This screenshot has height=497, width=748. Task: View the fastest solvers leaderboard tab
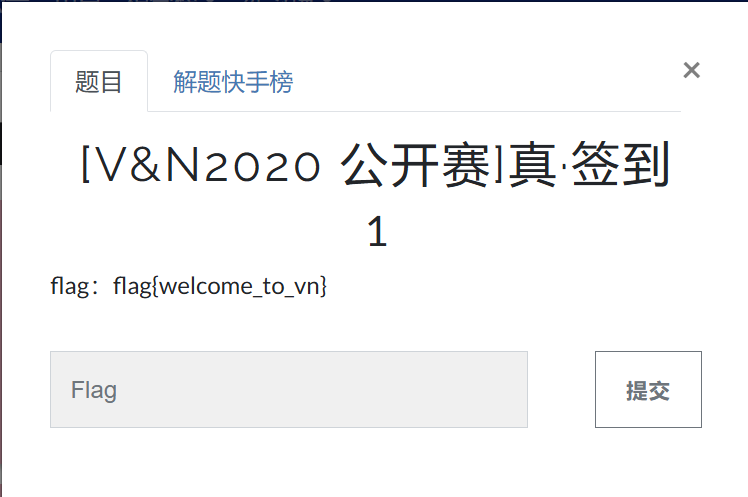(233, 82)
